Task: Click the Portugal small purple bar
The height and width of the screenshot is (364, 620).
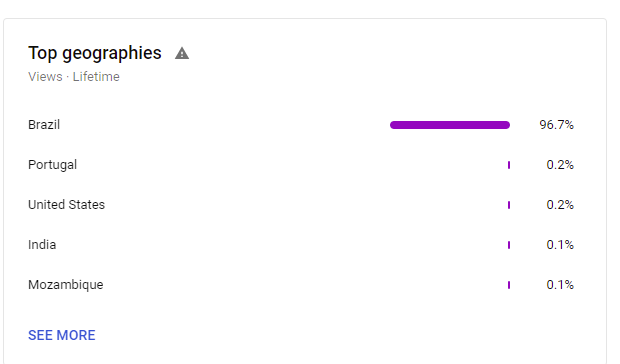Action: pos(509,165)
